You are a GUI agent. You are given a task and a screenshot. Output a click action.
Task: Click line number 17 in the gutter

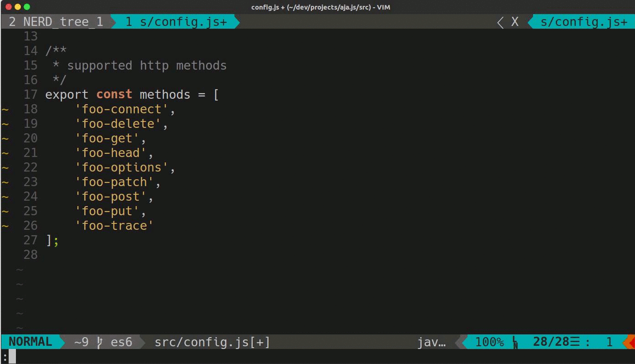[x=30, y=95]
